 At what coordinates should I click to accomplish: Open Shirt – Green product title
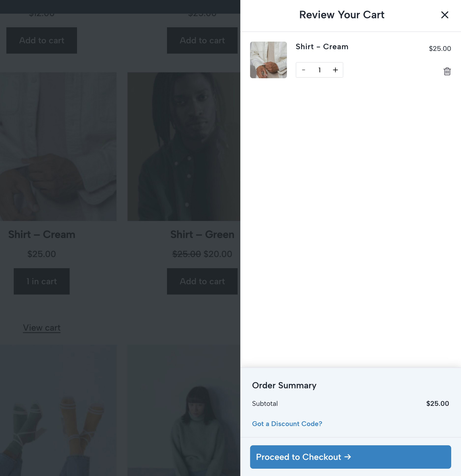pos(202,234)
